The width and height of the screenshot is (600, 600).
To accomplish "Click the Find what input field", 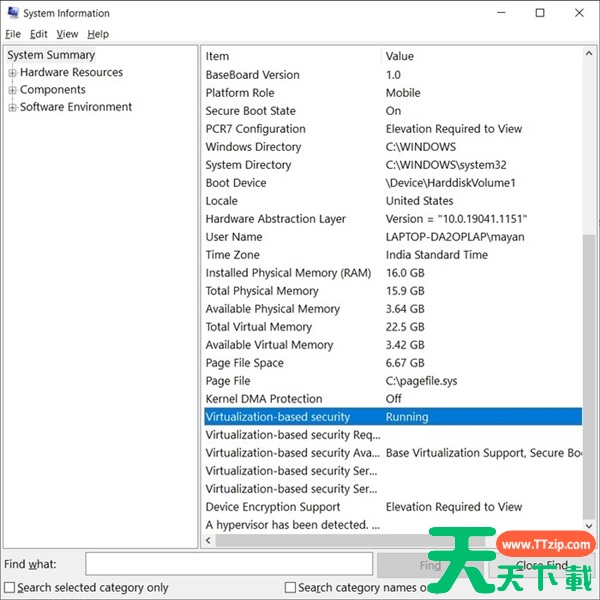I will [x=229, y=564].
